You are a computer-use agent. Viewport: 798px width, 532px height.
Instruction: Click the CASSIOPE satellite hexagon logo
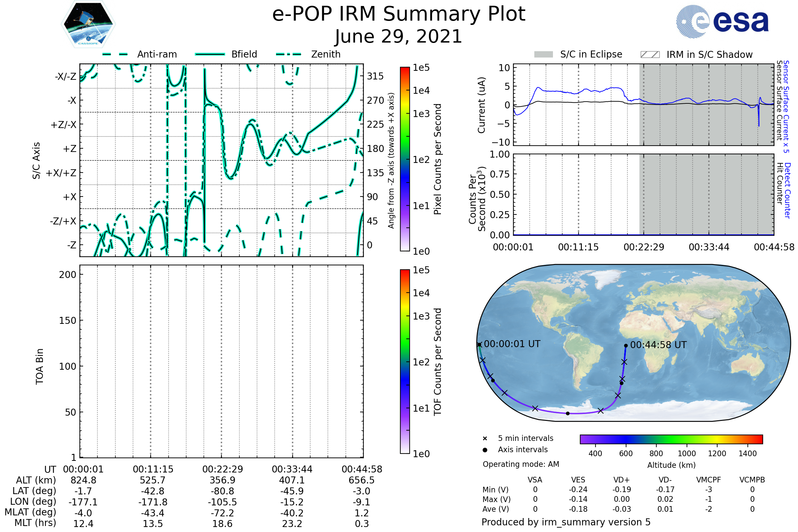[x=88, y=24]
